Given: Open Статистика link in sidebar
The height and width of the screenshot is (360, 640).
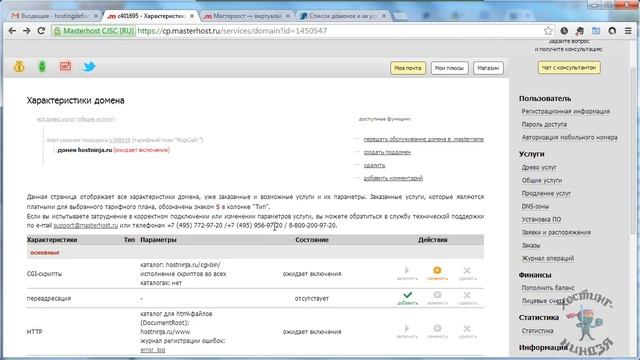Looking at the screenshot, I should tap(537, 331).
